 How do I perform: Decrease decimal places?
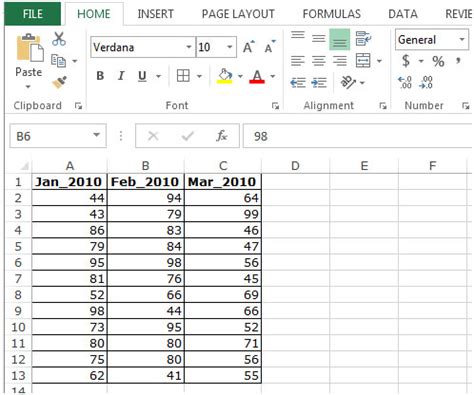pyautogui.click(x=426, y=82)
